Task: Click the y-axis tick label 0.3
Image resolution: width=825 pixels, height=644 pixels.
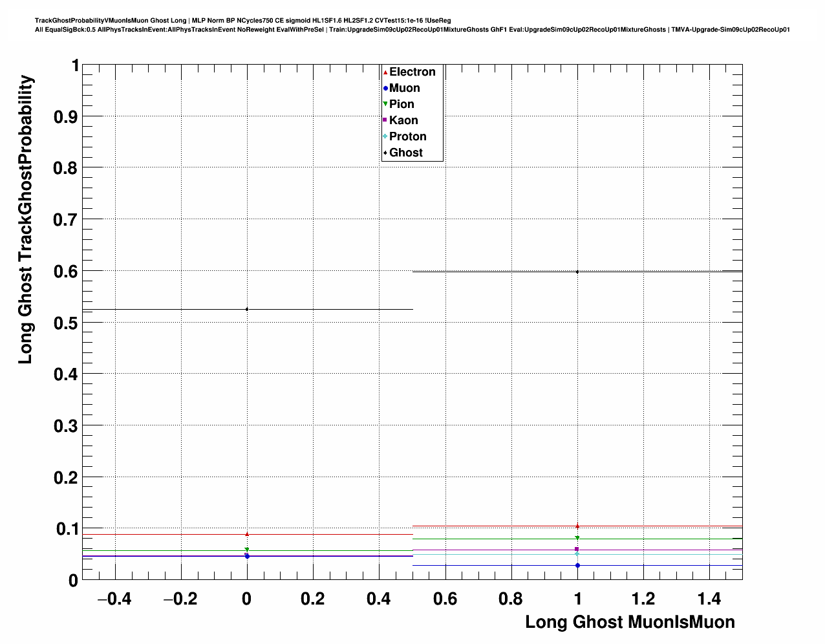Action: click(x=65, y=426)
